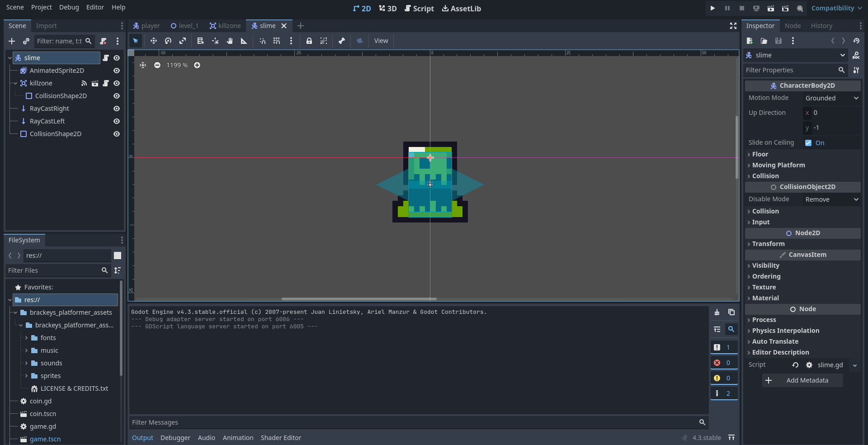Open Disable Mode dropdown set to Remove
Viewport: 868px width, 445px height.
click(x=831, y=199)
